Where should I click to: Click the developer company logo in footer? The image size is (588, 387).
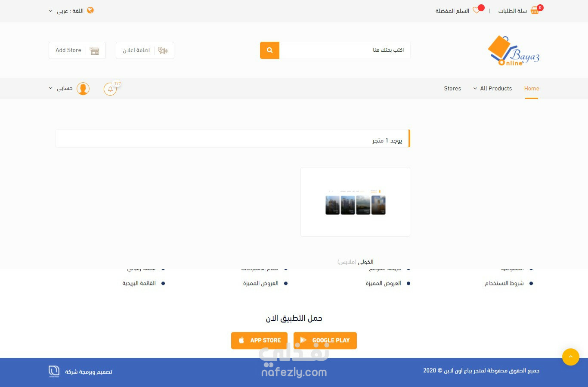pos(54,372)
